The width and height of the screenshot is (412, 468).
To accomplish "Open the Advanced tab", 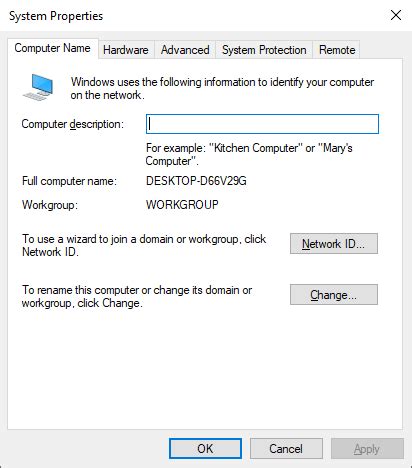I will pyautogui.click(x=185, y=50).
